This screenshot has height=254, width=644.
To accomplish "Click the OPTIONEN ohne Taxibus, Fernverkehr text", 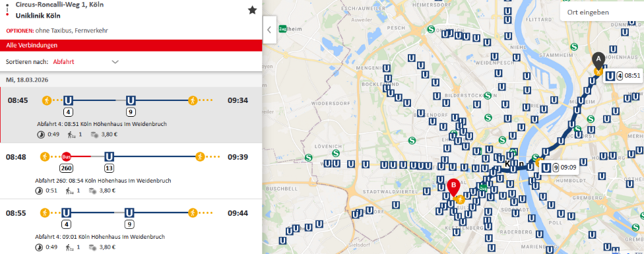I will click(57, 31).
